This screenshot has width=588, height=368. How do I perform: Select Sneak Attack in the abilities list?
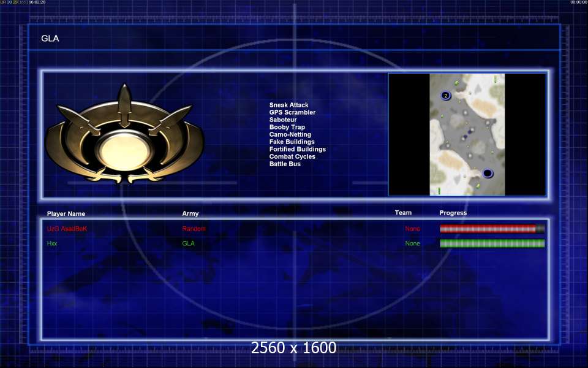click(x=288, y=105)
